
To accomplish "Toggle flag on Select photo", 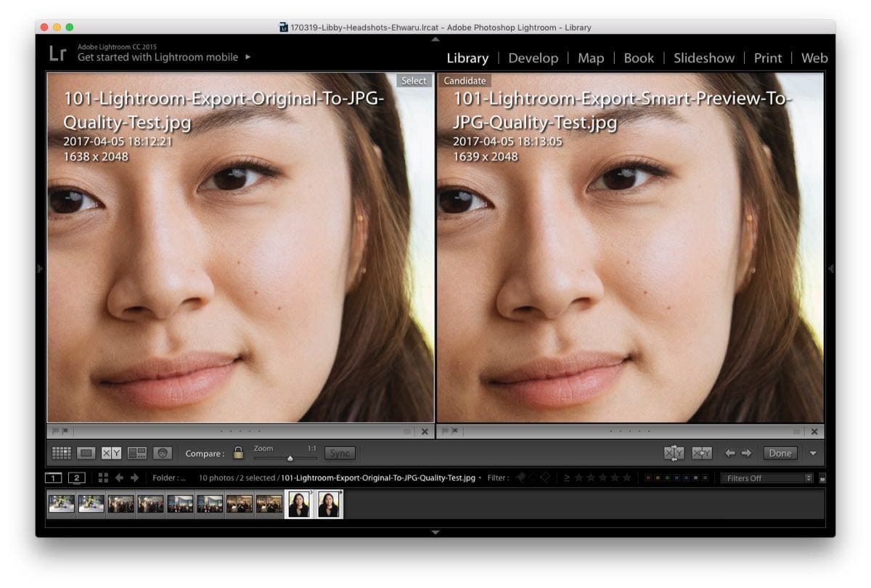I will [55, 431].
